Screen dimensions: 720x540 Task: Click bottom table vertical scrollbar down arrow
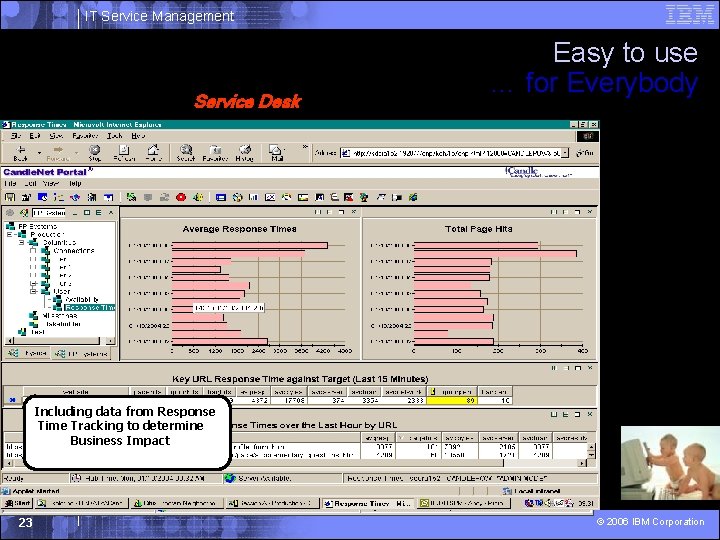[x=591, y=455]
